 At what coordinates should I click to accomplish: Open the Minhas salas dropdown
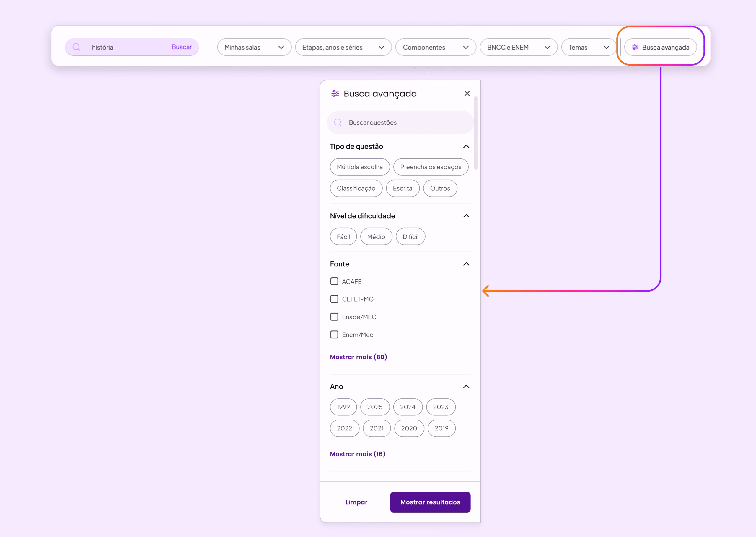click(x=254, y=47)
